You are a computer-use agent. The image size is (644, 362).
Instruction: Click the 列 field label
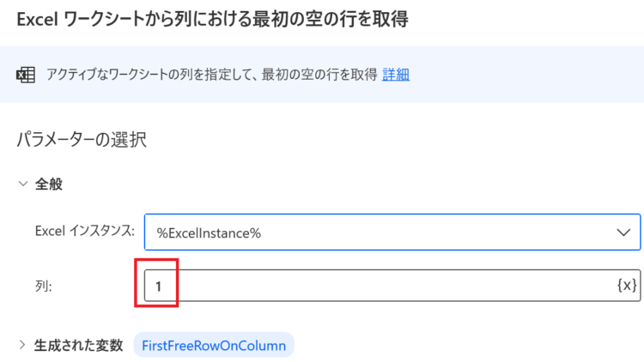tap(43, 286)
